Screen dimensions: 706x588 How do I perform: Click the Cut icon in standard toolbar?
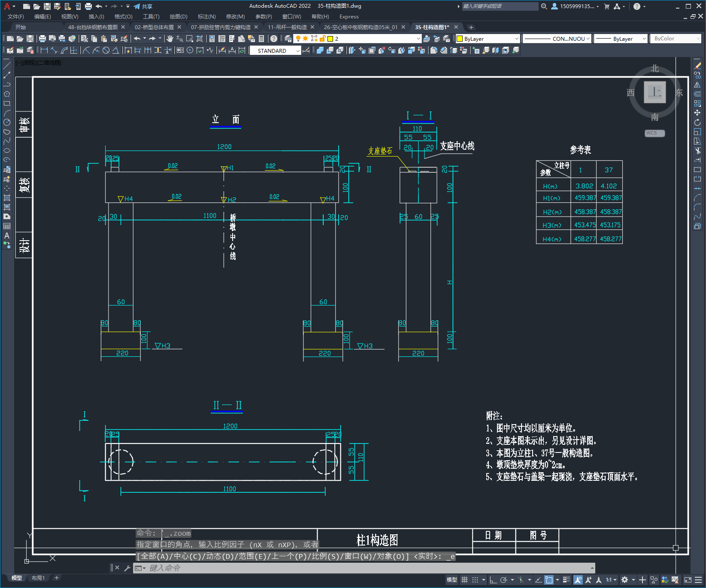[x=85, y=39]
